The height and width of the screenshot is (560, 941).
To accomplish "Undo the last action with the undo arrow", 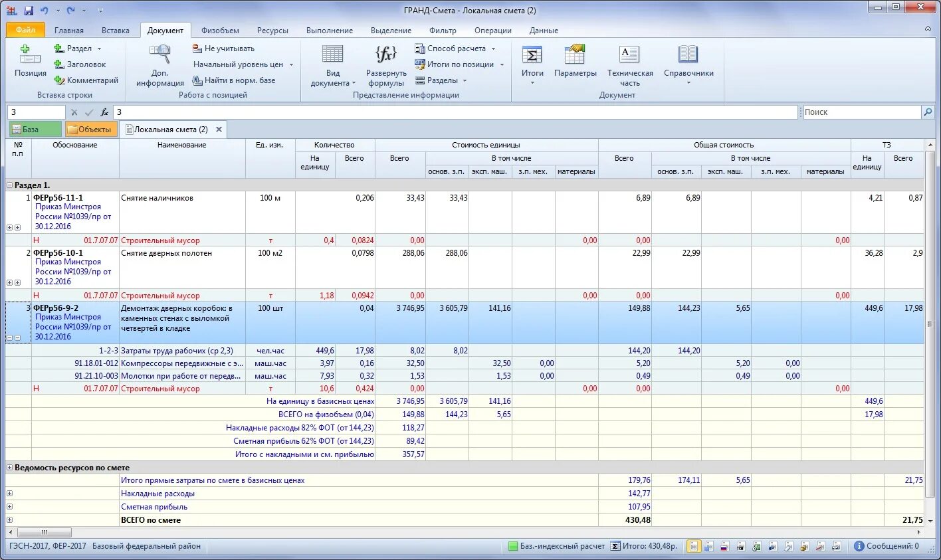I will point(45,10).
